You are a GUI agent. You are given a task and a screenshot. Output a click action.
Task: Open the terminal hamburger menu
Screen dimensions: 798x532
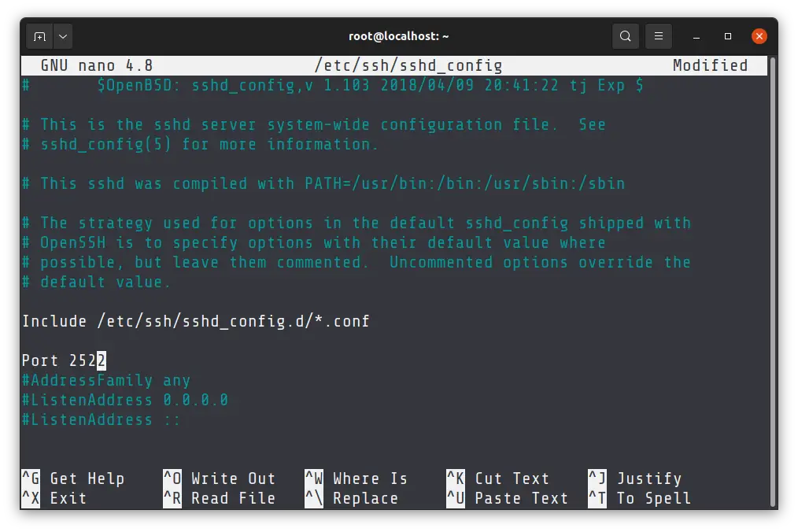[659, 36]
